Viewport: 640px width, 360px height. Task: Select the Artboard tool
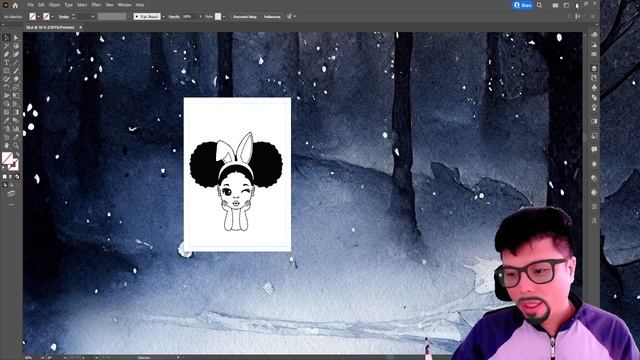(x=7, y=137)
